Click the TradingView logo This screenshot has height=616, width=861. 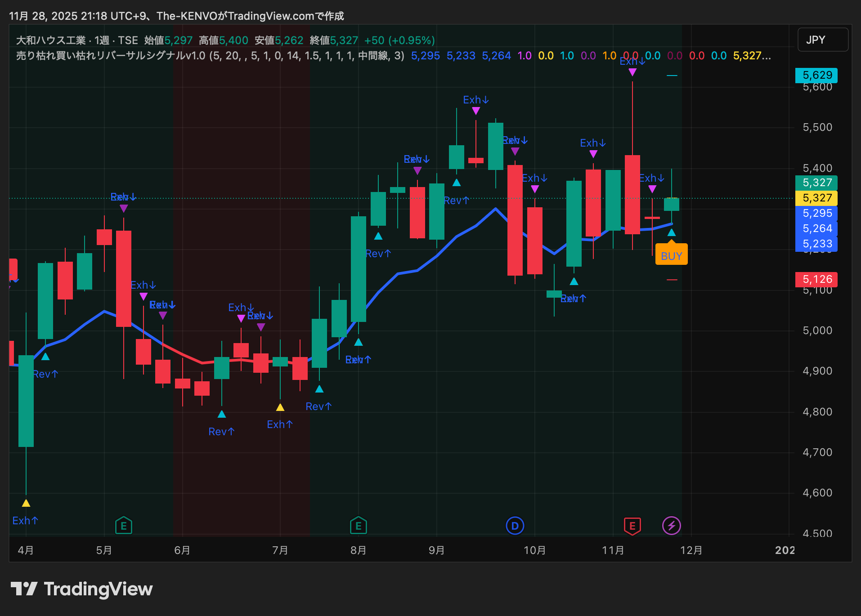pyautogui.click(x=81, y=589)
